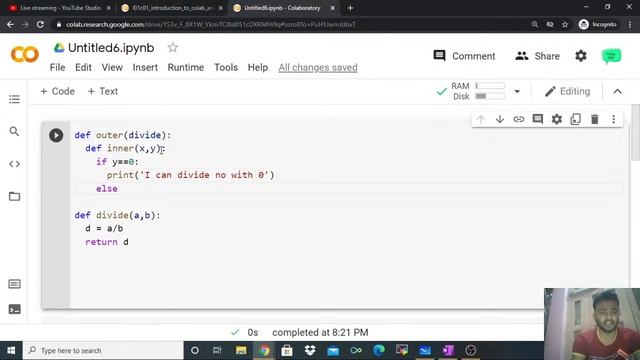Open the File menu
Viewport: 640px width, 360px height.
click(58, 67)
